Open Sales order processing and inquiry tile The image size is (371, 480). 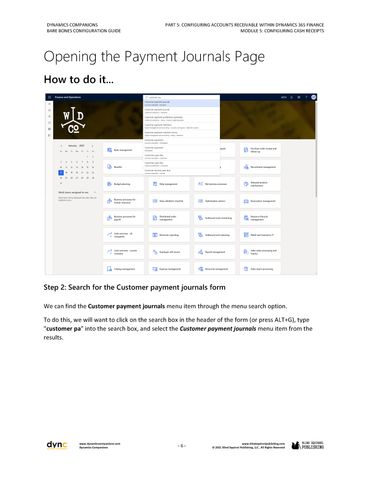pos(260,252)
